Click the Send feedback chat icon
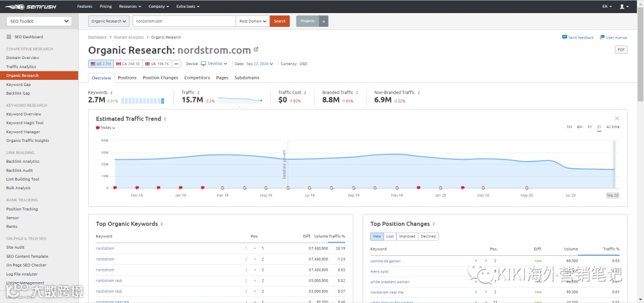 564,37
